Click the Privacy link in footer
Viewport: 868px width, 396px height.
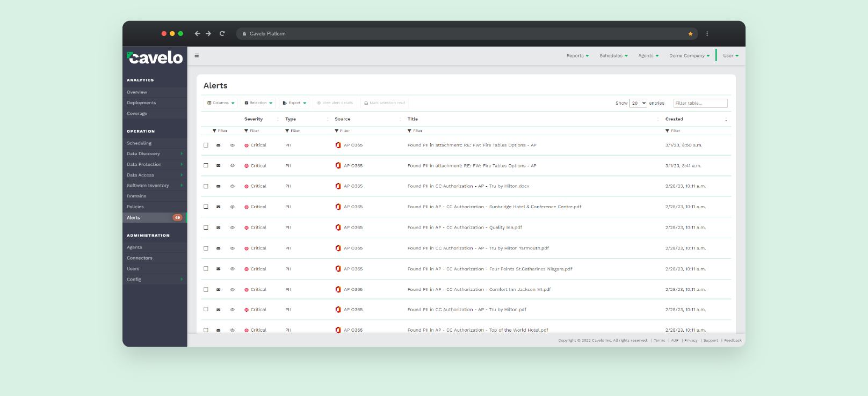[x=691, y=340]
